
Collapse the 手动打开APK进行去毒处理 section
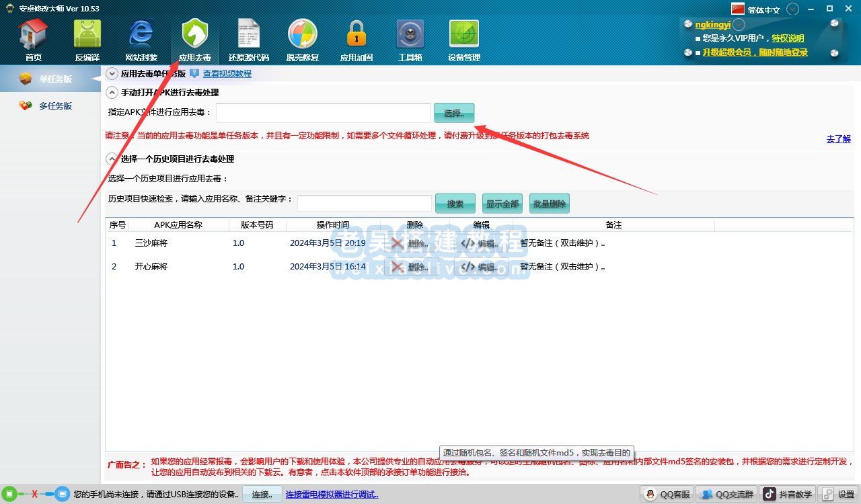(112, 93)
